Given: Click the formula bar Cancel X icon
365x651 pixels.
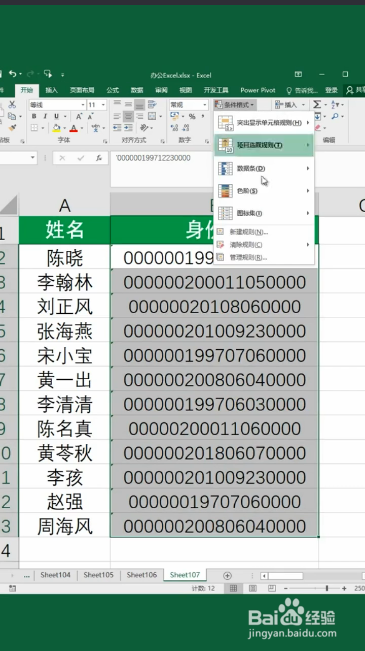Looking at the screenshot, I should (x=62, y=158).
